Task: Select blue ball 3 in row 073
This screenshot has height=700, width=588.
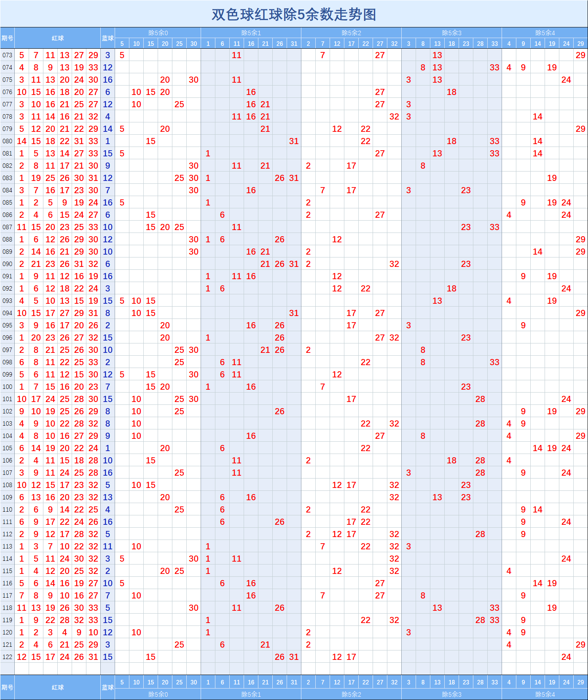Action: 108,55
